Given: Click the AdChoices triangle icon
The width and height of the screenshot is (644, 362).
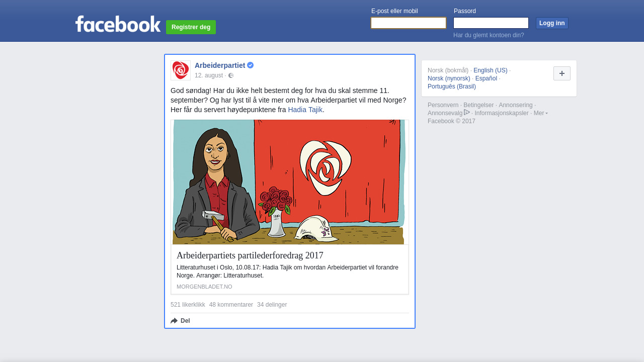Looking at the screenshot, I should coord(467,113).
